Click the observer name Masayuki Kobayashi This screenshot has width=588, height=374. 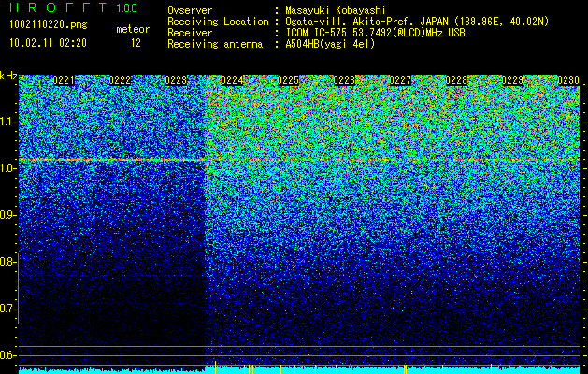336,10
